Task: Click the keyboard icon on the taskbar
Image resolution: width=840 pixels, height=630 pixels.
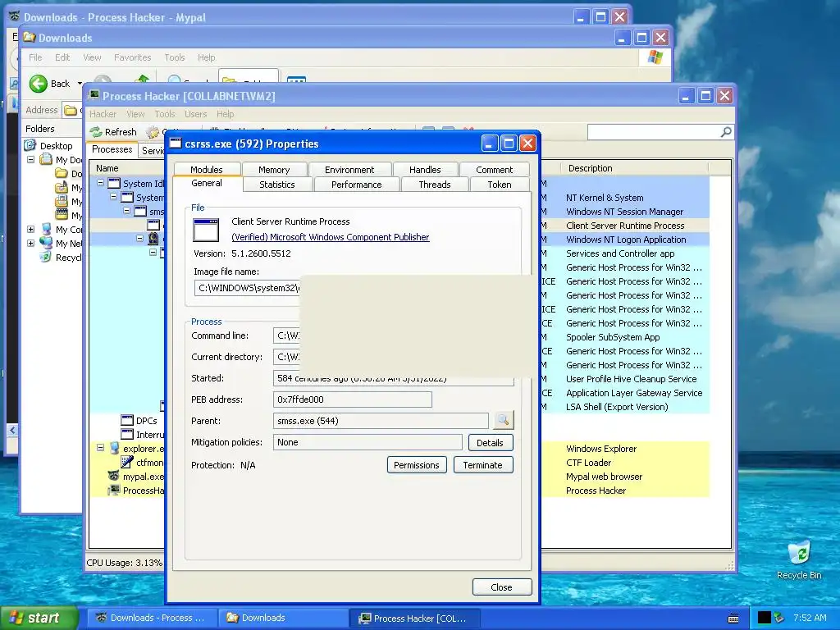Action: click(733, 619)
